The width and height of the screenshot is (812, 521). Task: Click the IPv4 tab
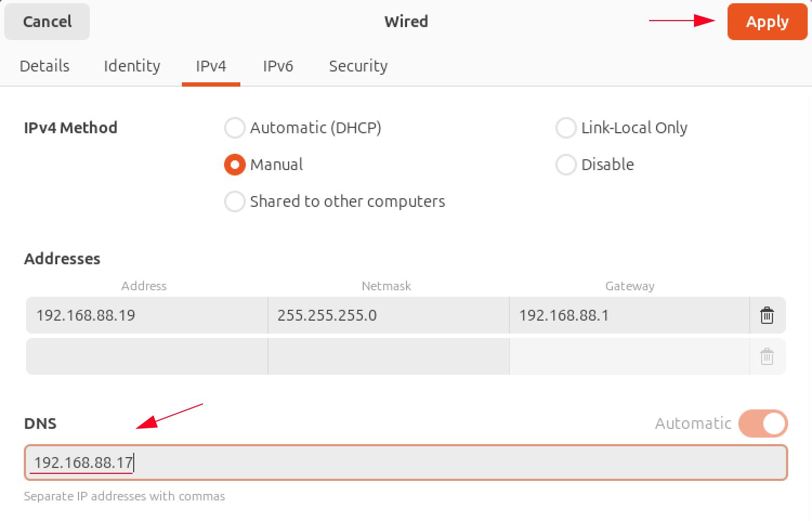[x=211, y=66]
